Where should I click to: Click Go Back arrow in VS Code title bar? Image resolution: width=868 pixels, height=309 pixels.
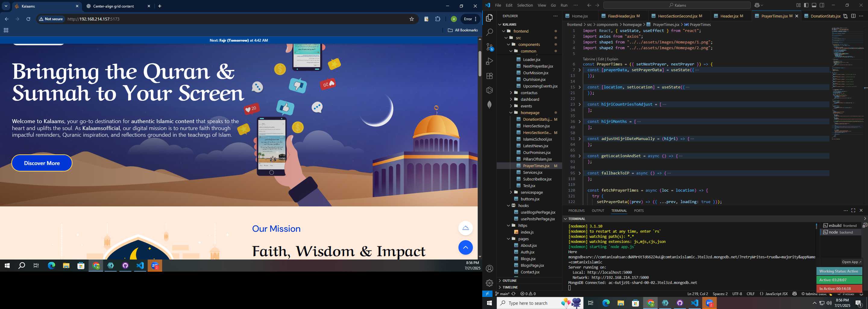[x=589, y=5]
